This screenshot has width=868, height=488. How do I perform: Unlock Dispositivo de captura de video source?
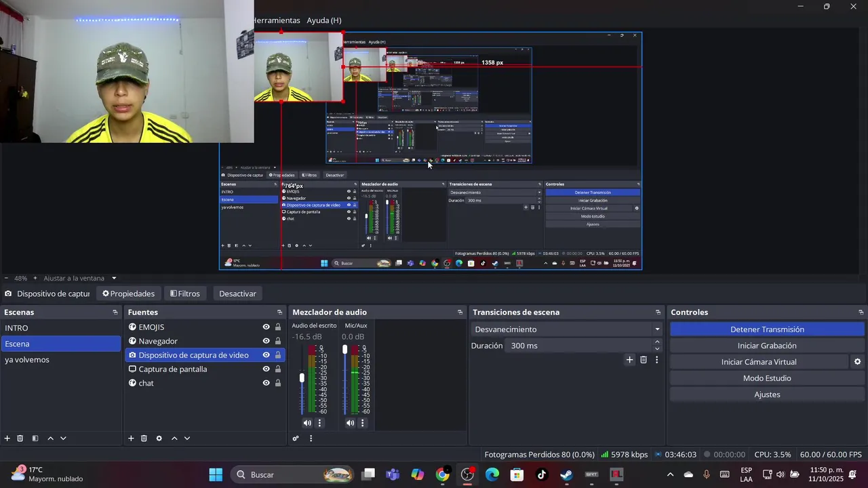(278, 355)
